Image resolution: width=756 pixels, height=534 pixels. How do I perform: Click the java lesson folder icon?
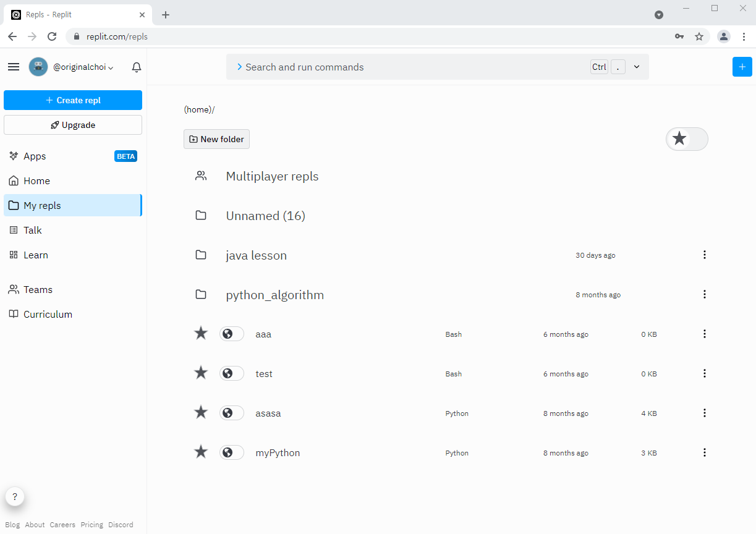(201, 255)
